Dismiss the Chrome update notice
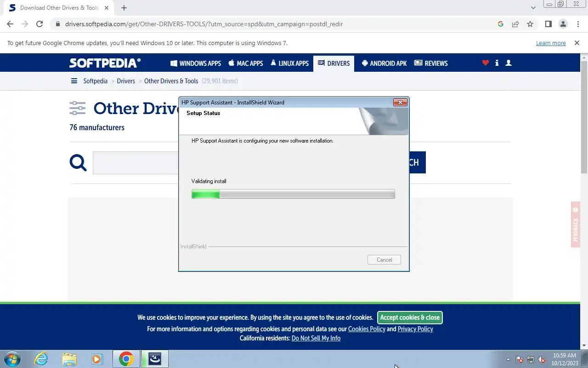Screen dimensions: 588x368 tap(577, 43)
